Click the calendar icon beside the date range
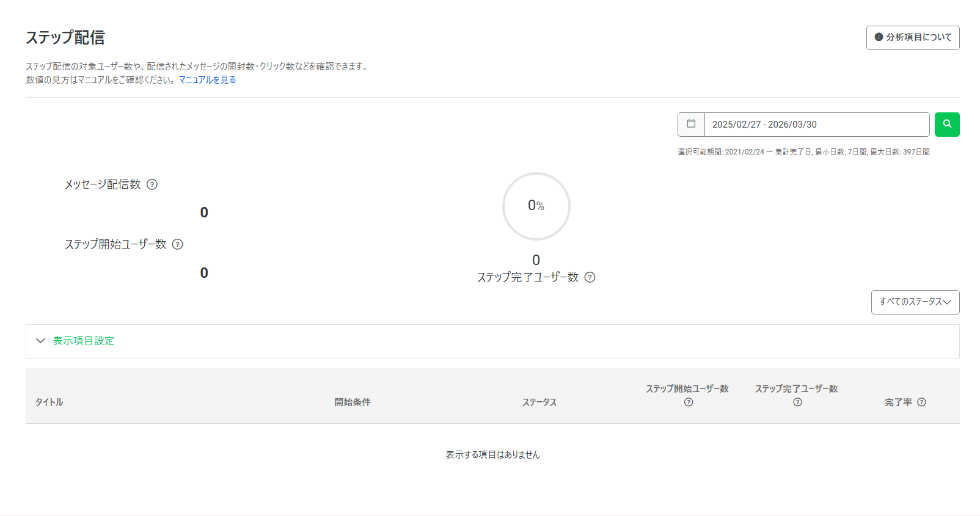The image size is (980, 516). 691,124
